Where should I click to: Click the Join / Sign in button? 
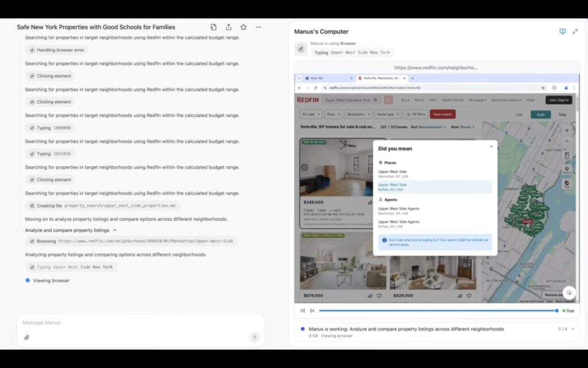click(x=559, y=100)
